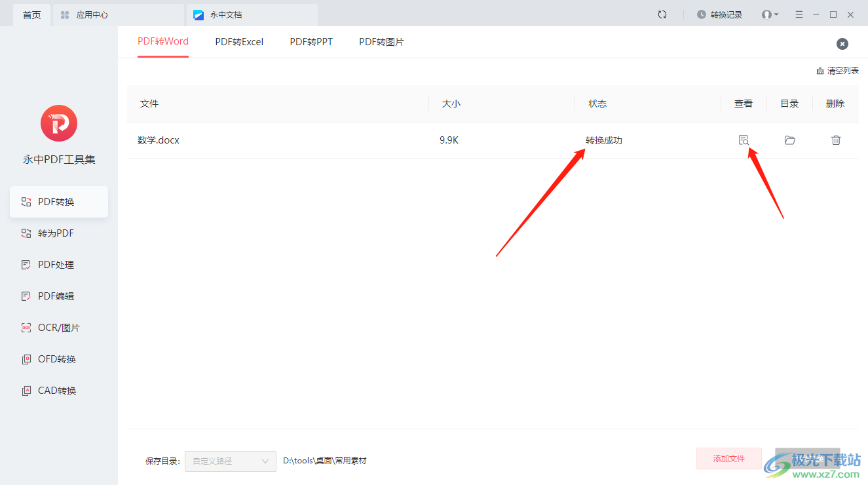Open the 永中文档 tab
This screenshot has height=485, width=868.
click(252, 14)
